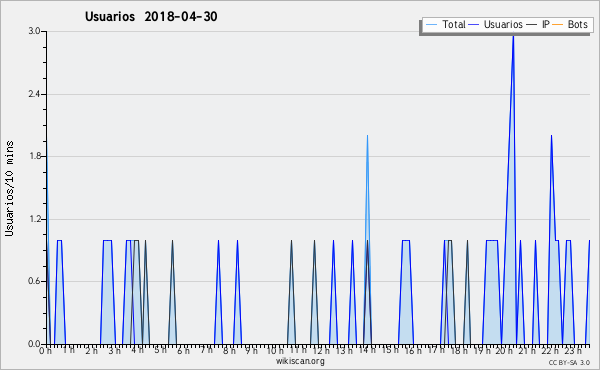600x370 pixels.
Task: Click the y-axis value 1.2
Action: (34, 219)
